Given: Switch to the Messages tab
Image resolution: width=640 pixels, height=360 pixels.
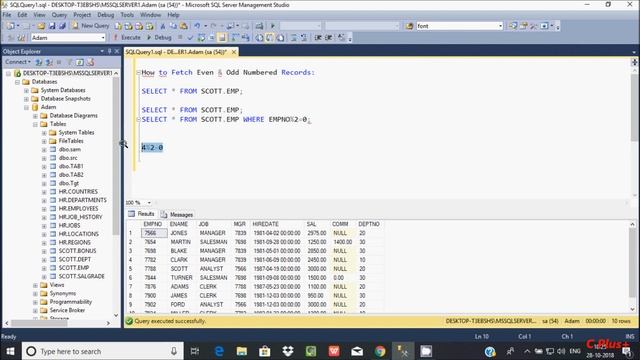Looking at the screenshot, I should [x=177, y=214].
